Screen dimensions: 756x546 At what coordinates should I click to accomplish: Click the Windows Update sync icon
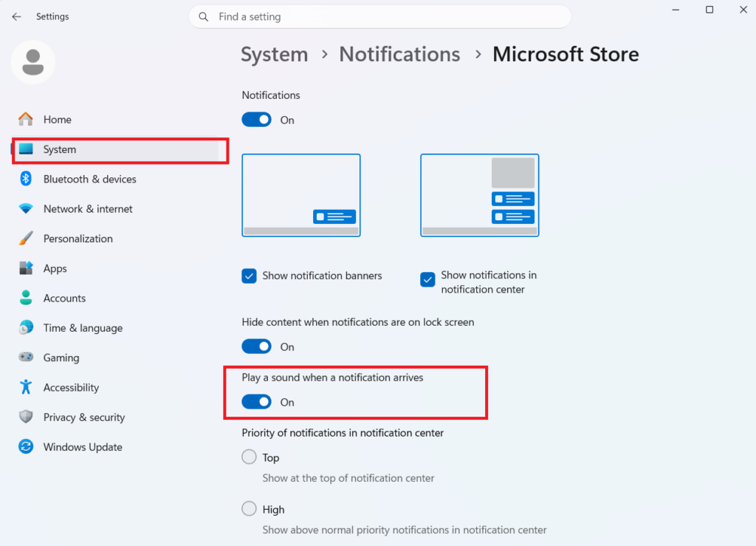tap(26, 447)
